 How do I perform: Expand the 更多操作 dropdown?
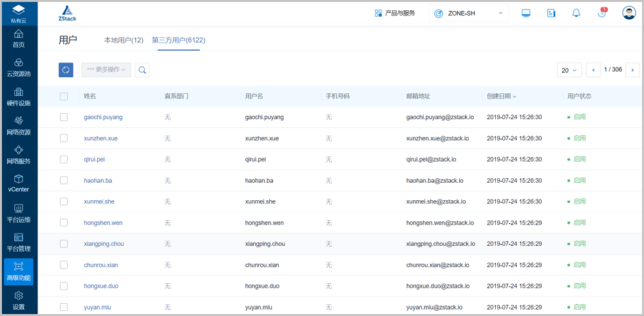coord(106,70)
